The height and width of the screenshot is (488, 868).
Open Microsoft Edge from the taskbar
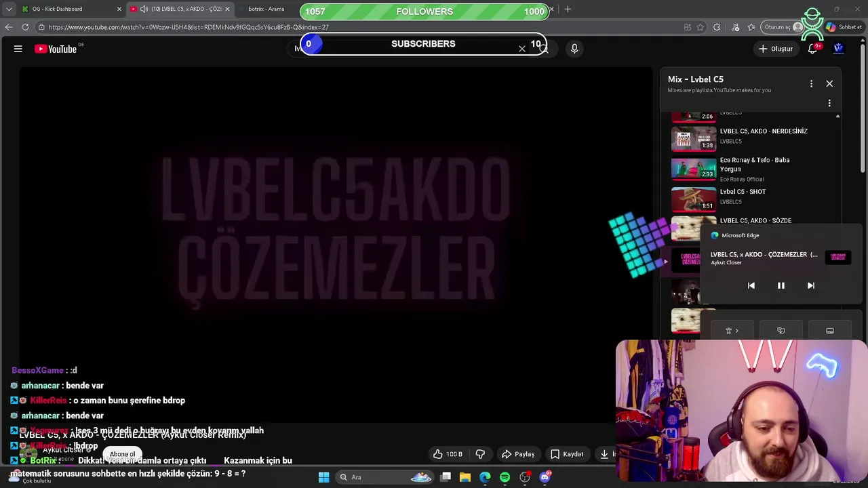tap(485, 477)
